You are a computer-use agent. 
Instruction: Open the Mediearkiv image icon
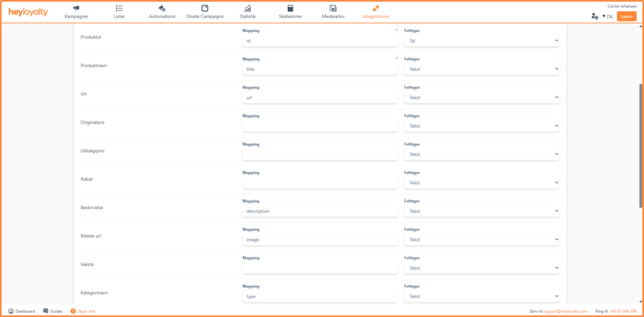pyautogui.click(x=333, y=8)
